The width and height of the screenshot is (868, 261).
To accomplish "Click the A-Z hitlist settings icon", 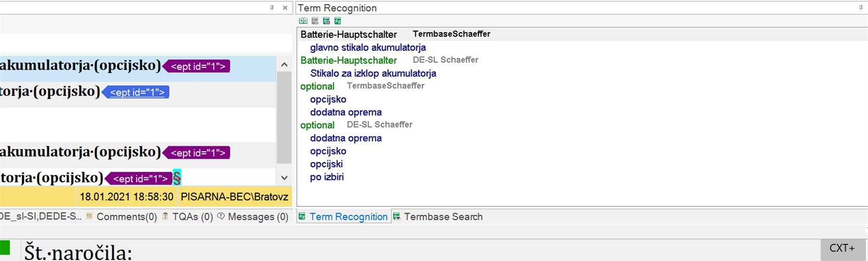I will pyautogui.click(x=338, y=21).
